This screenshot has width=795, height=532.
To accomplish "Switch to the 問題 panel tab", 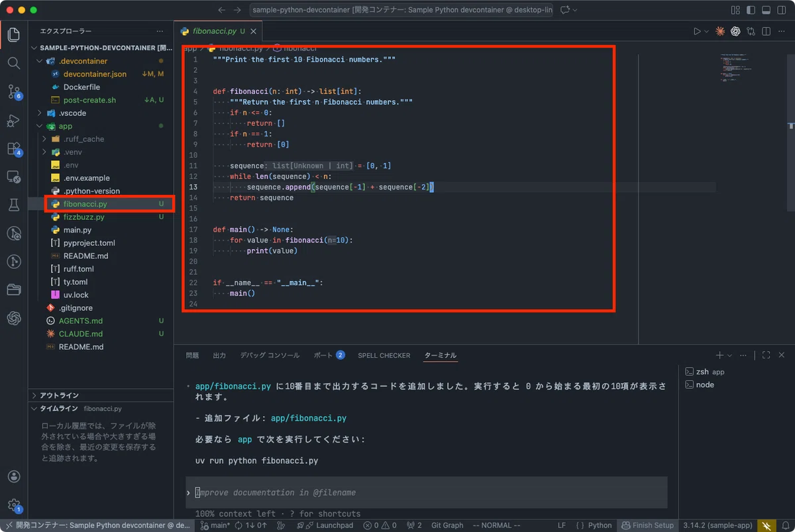I will (x=192, y=355).
